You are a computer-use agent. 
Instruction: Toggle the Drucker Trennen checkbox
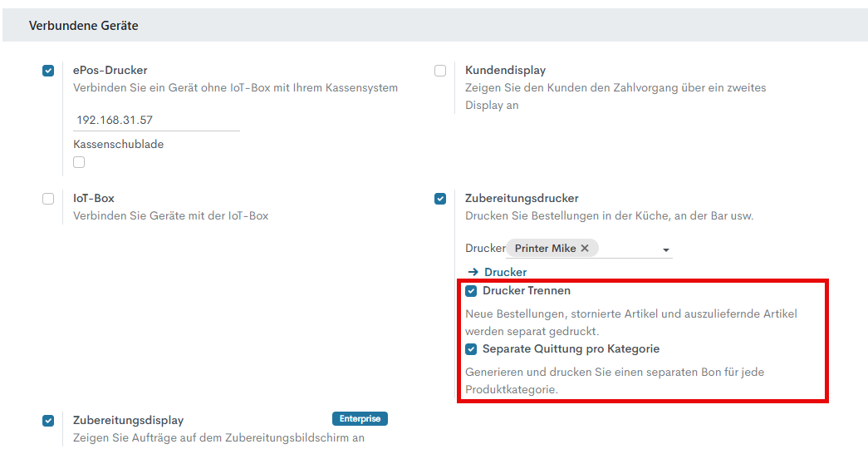pos(472,291)
